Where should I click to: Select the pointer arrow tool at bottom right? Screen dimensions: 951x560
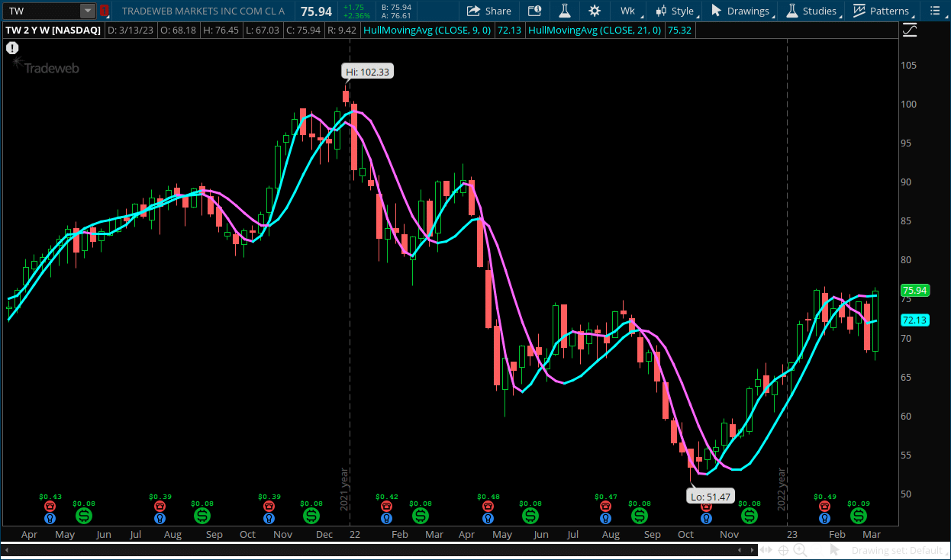point(835,550)
